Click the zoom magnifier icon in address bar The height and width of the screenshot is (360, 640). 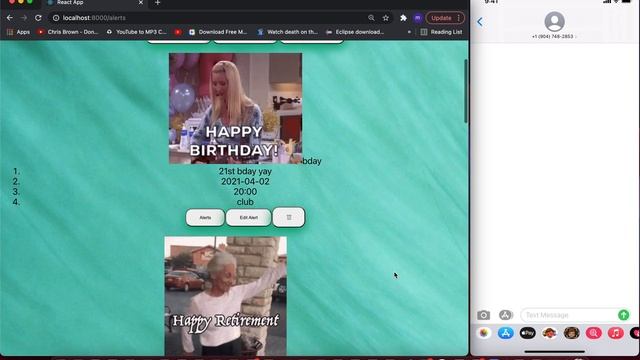click(x=371, y=18)
